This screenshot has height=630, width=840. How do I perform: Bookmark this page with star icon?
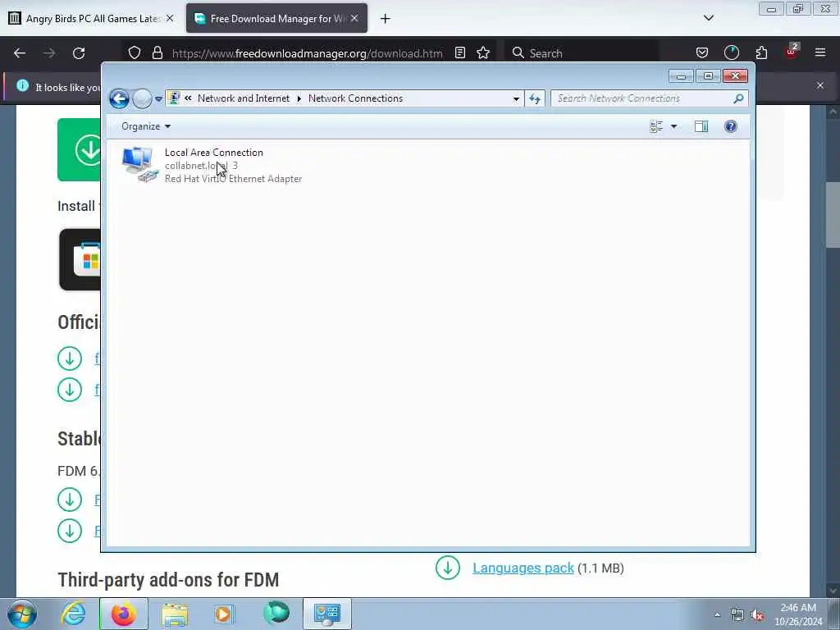coord(483,53)
